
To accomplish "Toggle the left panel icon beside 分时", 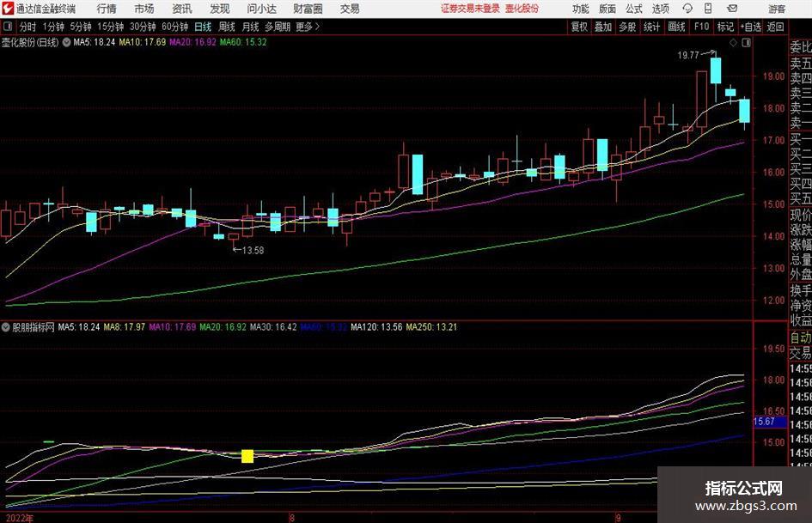I will pos(7,27).
